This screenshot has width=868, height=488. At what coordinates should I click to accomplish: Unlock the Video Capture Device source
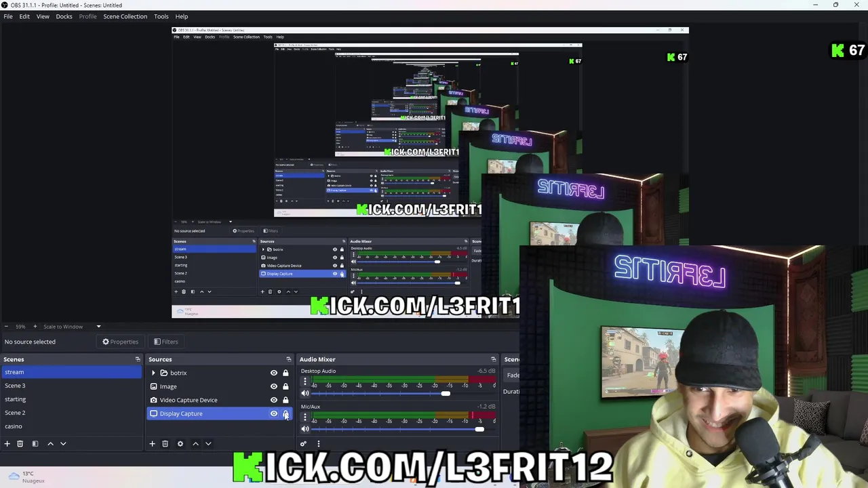click(285, 400)
